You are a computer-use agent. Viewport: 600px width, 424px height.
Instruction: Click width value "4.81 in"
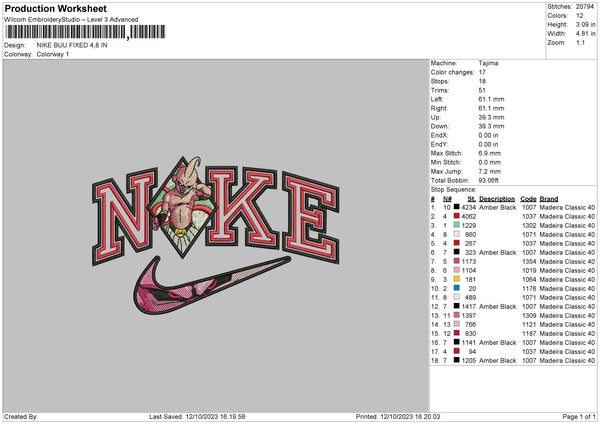click(585, 34)
